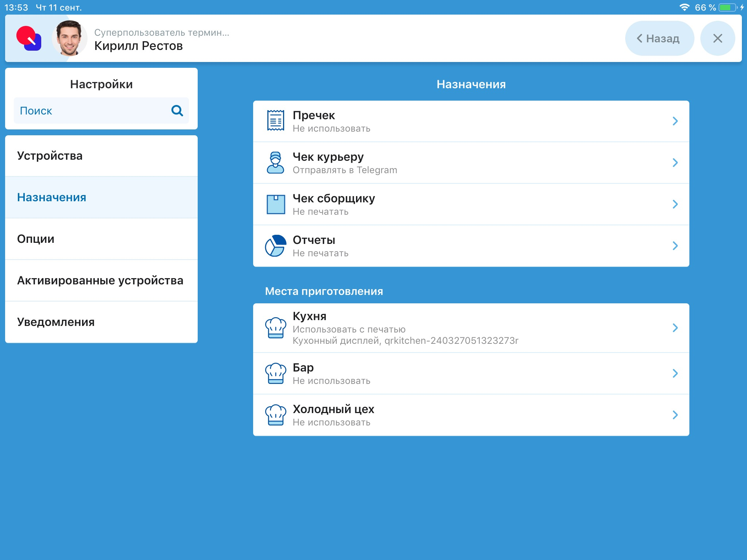Click the pie chart Отчеты icon

[x=275, y=246]
